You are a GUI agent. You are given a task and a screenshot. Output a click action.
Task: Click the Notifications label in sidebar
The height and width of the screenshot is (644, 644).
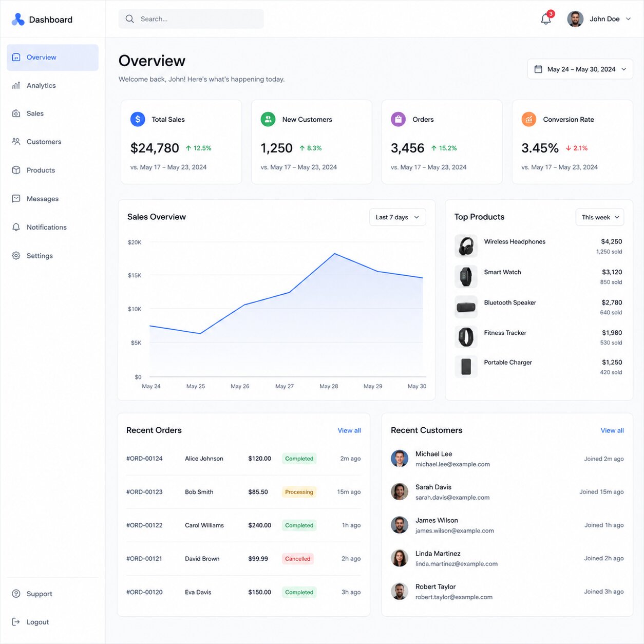(47, 228)
